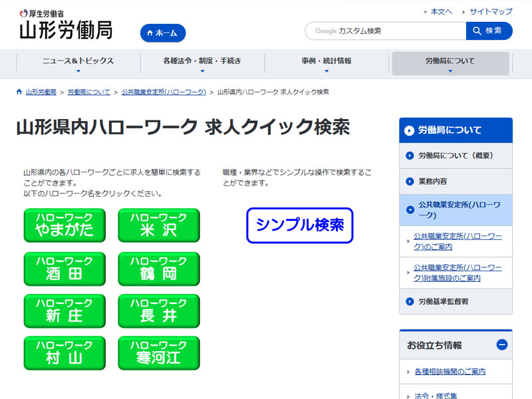Open 公共職業安定所(ハローワーク)附属施設のご案内 link
Screen dimensions: 532x399
458,273
